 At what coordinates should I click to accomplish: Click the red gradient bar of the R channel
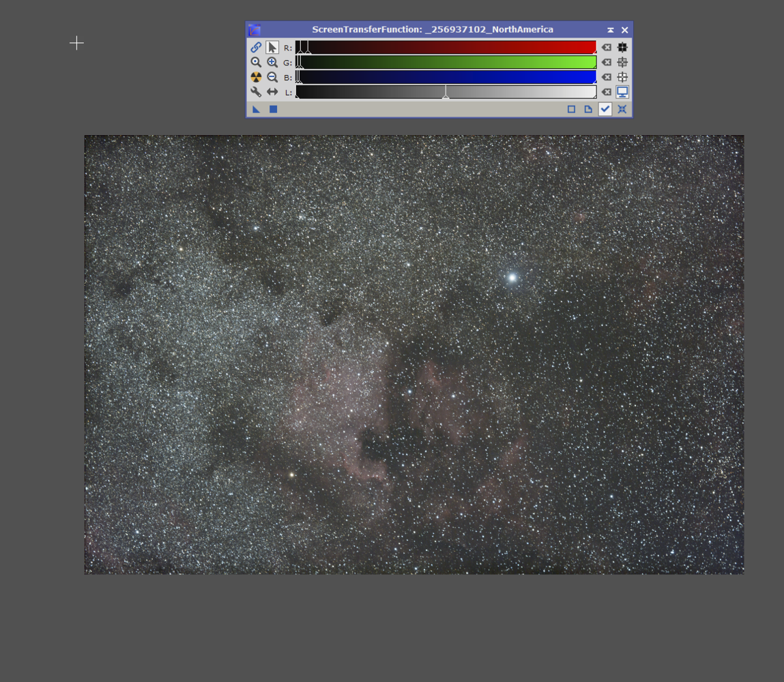(x=478, y=47)
